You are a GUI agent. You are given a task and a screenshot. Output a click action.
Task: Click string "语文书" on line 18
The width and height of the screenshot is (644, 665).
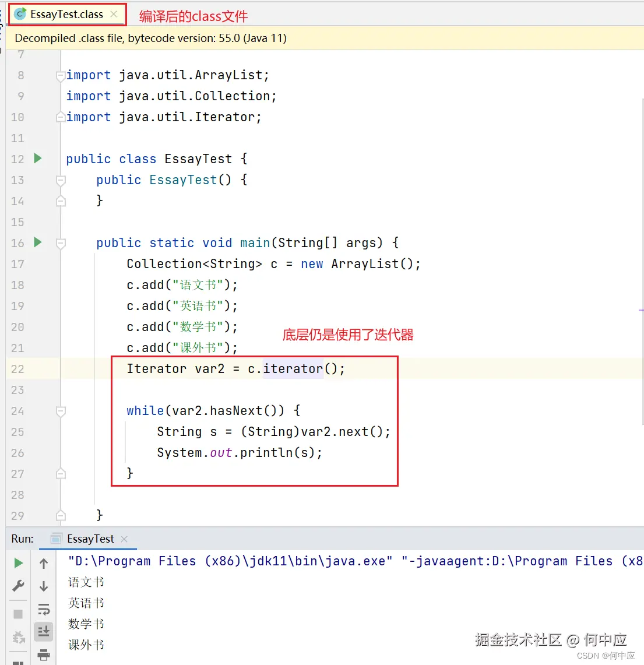coord(198,284)
